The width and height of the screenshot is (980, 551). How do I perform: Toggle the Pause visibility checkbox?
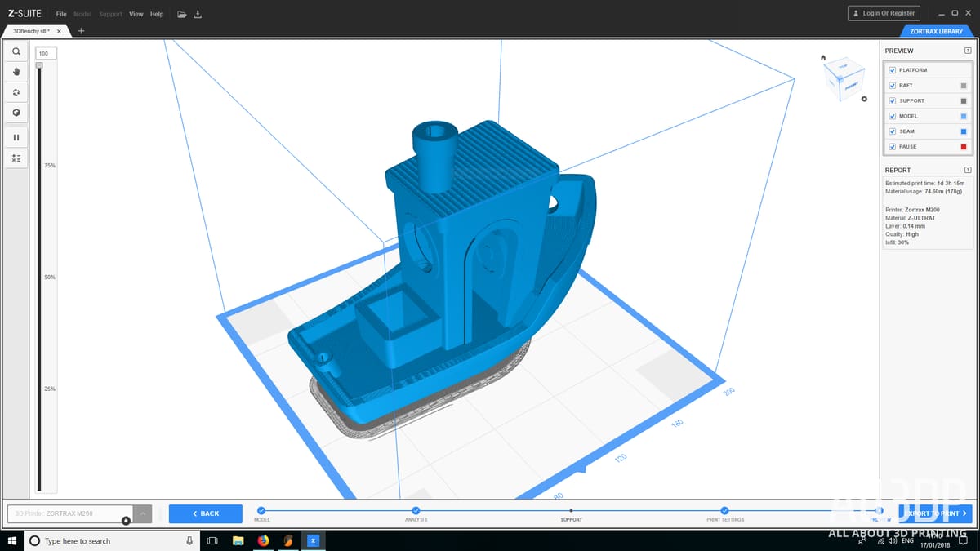click(893, 147)
